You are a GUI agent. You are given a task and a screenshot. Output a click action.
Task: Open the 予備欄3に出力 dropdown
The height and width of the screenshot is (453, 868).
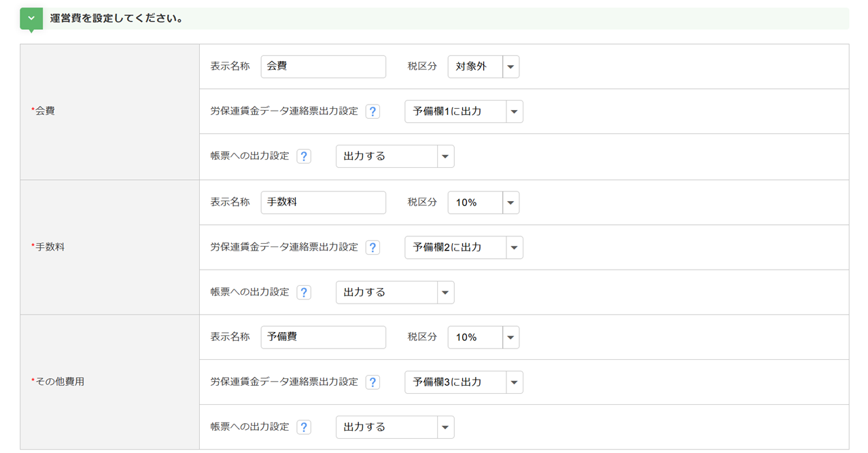(x=464, y=382)
